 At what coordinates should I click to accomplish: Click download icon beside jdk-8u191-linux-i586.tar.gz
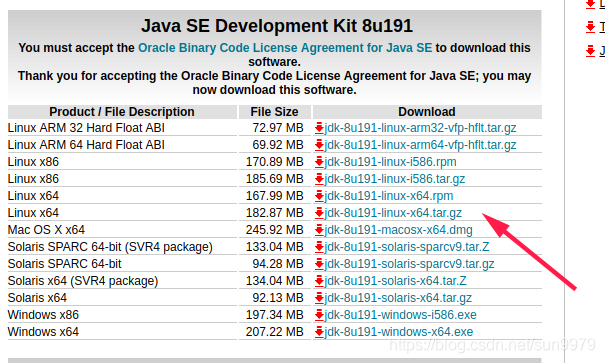319,179
